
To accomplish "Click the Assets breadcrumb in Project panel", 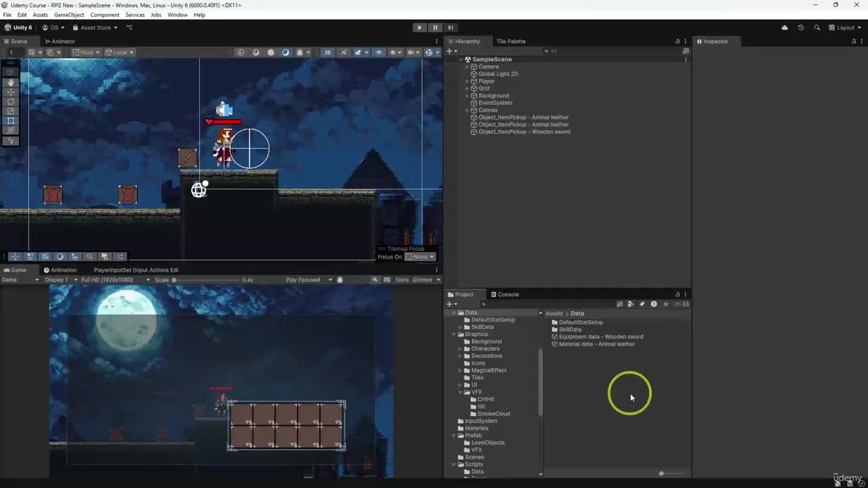I will pos(554,313).
